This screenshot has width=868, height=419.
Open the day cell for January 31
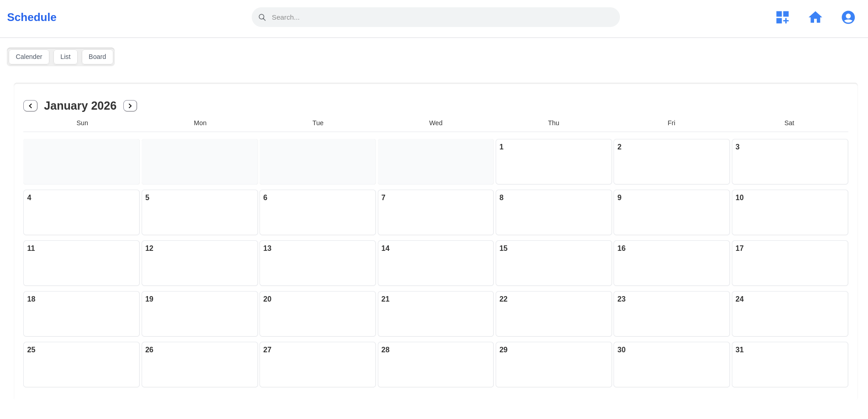(x=789, y=365)
